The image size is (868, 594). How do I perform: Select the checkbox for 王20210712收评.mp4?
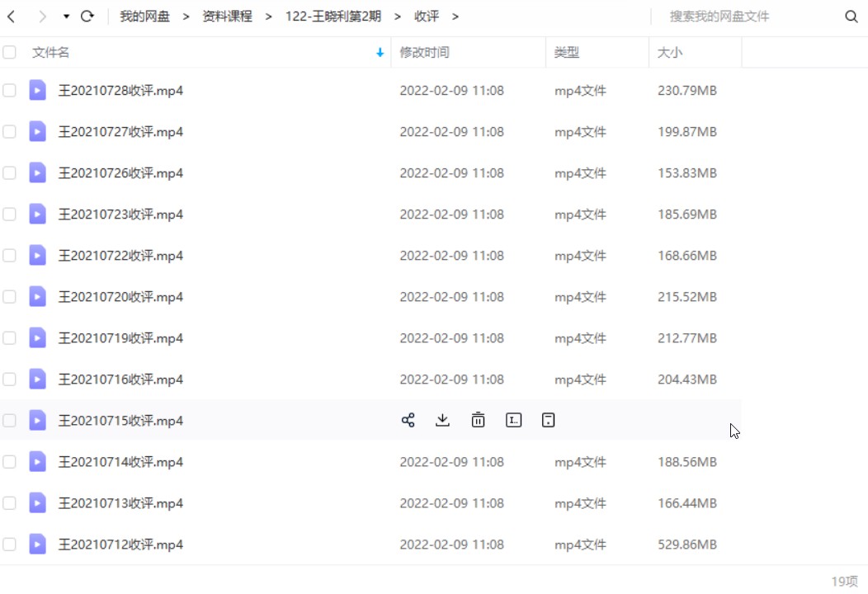[x=9, y=544]
